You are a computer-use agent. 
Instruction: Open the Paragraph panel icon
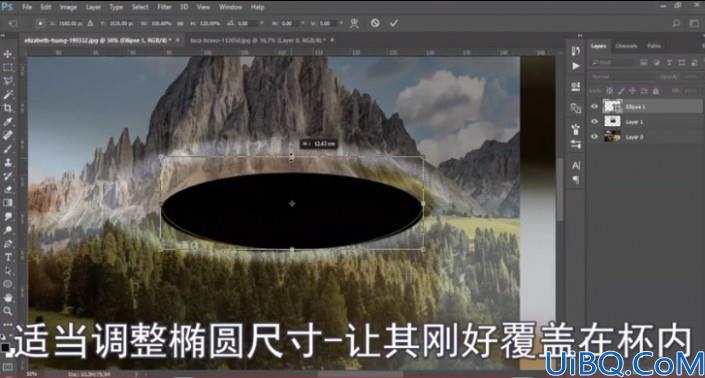(x=576, y=179)
